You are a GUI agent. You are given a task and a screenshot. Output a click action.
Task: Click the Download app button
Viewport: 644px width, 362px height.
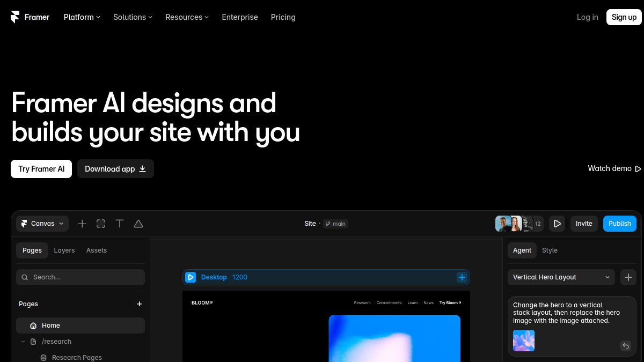(115, 169)
